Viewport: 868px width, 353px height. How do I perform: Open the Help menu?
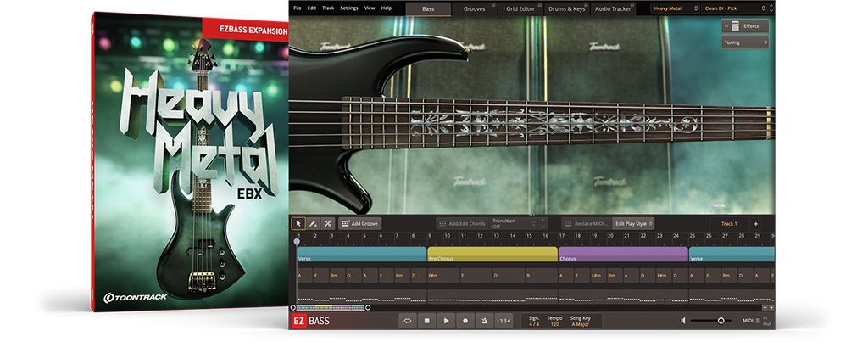(x=387, y=8)
